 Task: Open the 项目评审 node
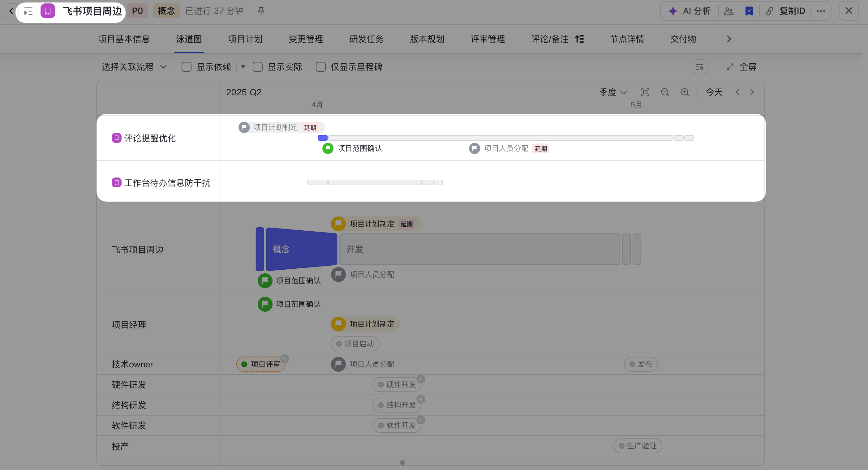pyautogui.click(x=261, y=364)
